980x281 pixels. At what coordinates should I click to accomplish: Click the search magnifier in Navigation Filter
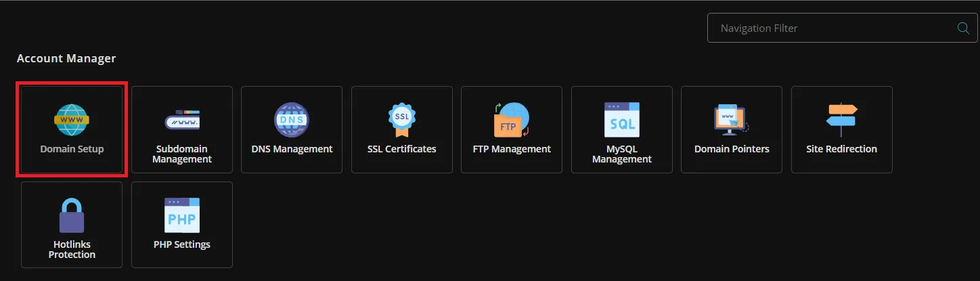click(x=962, y=28)
